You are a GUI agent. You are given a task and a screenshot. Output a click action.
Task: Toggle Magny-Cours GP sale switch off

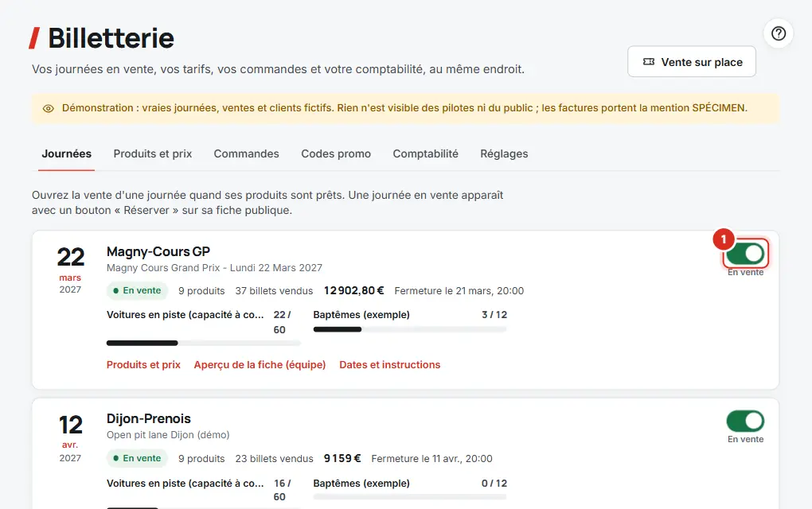pyautogui.click(x=745, y=254)
